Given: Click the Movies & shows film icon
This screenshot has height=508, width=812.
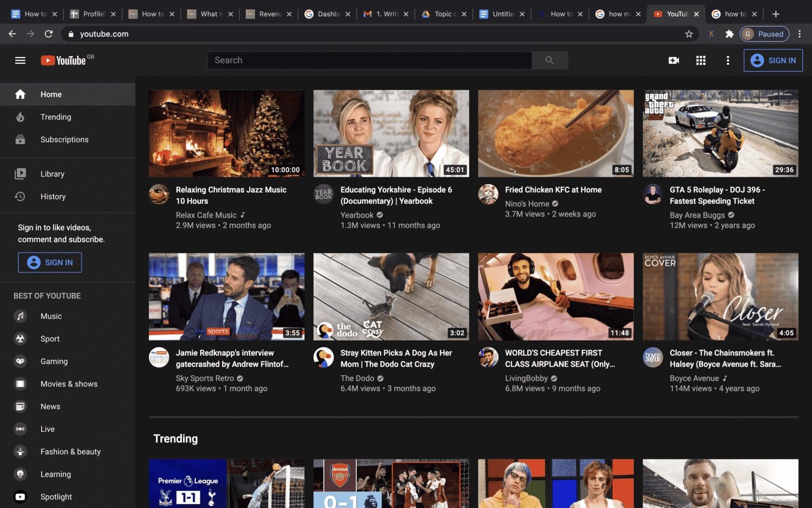Looking at the screenshot, I should pos(20,384).
